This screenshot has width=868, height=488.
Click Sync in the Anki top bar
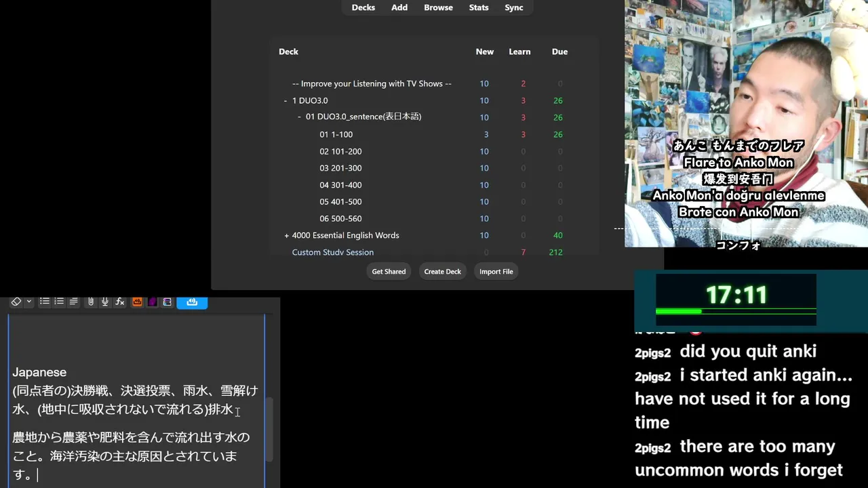tap(514, 7)
